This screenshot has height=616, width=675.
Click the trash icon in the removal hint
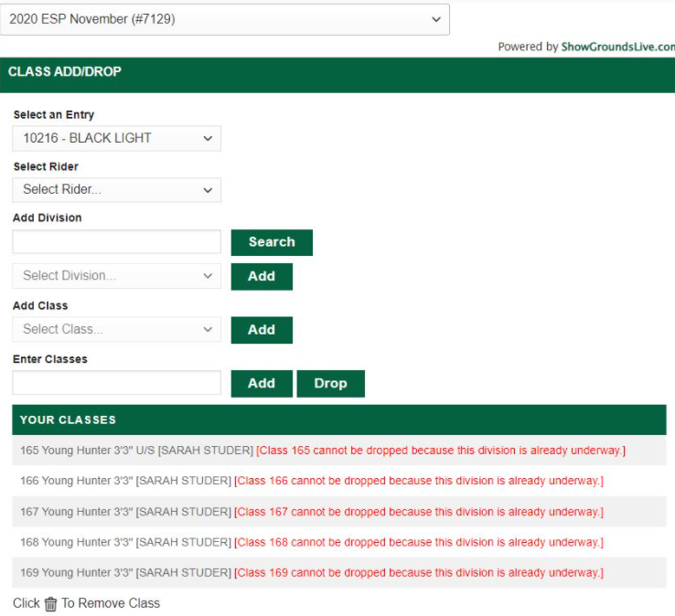tap(50, 604)
